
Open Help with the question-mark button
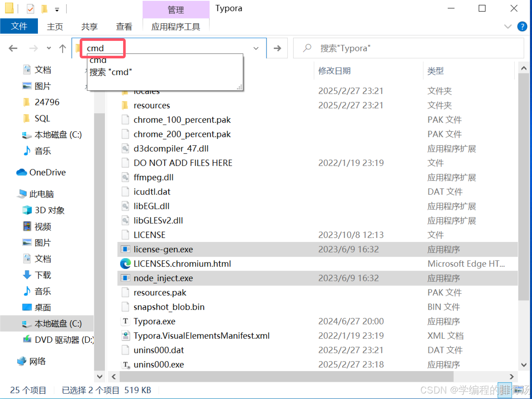click(522, 26)
